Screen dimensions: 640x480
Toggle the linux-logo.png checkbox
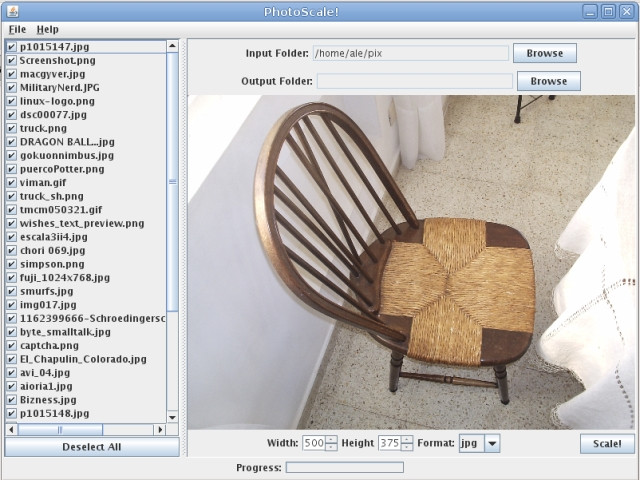click(11, 101)
